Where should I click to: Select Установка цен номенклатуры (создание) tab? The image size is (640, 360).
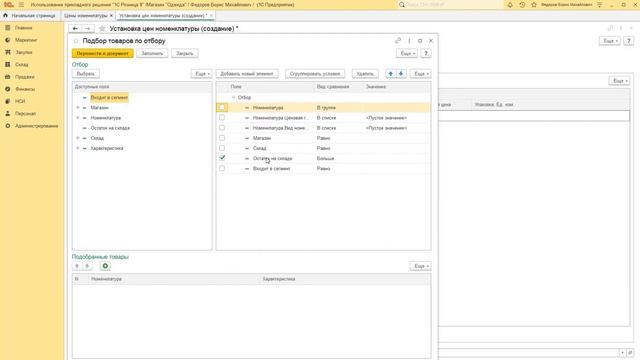(x=163, y=16)
